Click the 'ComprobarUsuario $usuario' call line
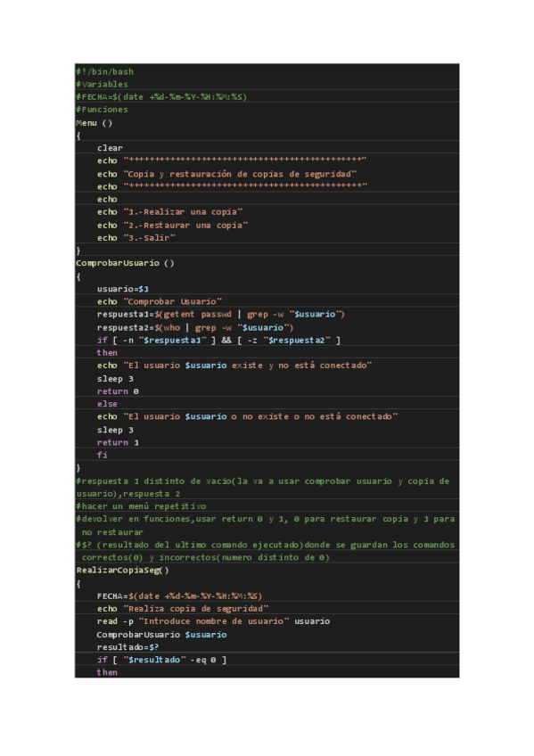 (x=162, y=635)
